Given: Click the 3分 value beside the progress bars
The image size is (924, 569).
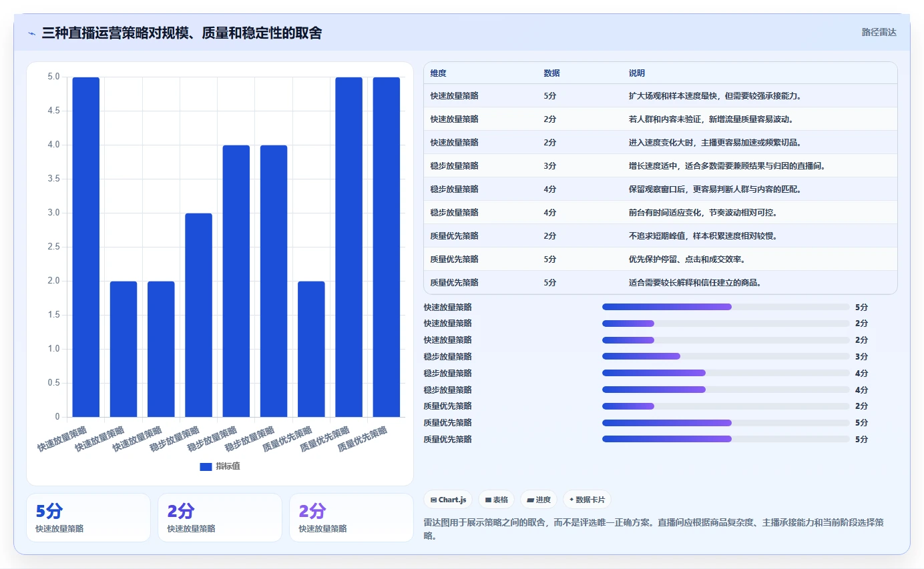Looking at the screenshot, I should [861, 356].
